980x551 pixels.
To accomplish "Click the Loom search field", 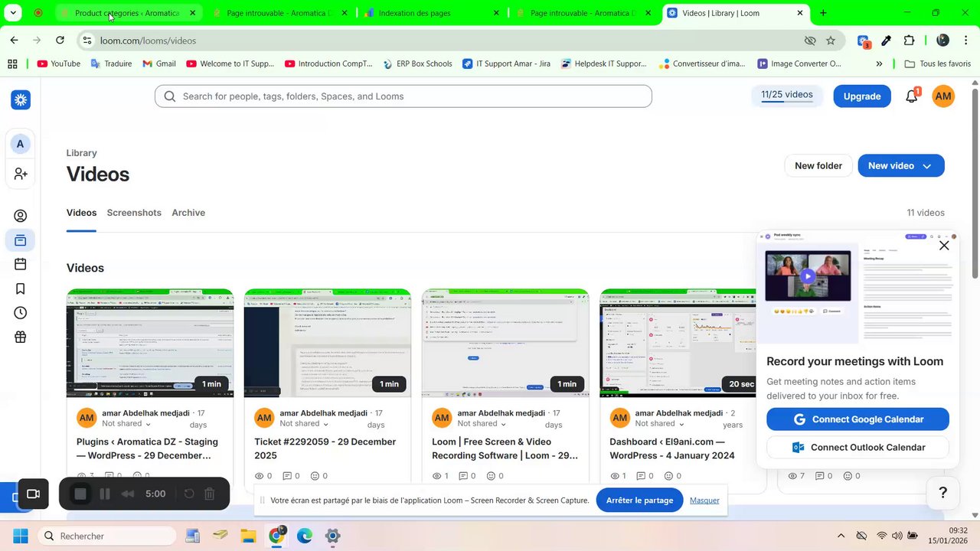I will pyautogui.click(x=403, y=96).
